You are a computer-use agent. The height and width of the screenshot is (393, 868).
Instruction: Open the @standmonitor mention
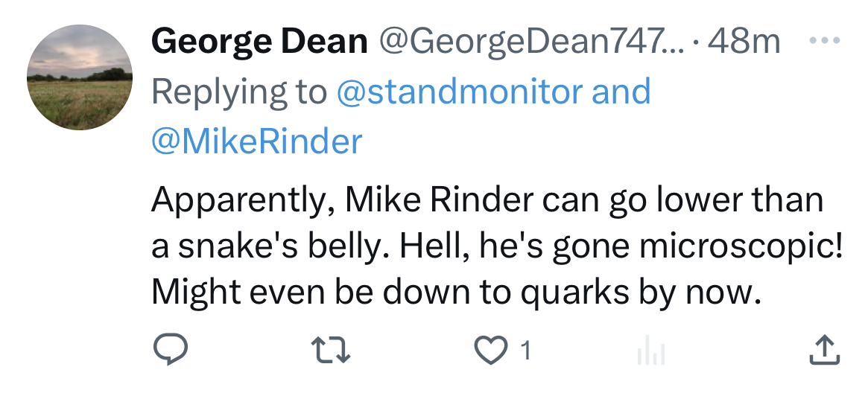click(460, 92)
